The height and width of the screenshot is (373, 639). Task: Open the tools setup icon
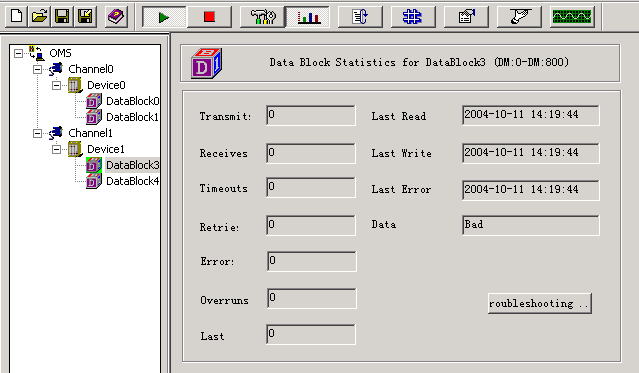[x=263, y=17]
